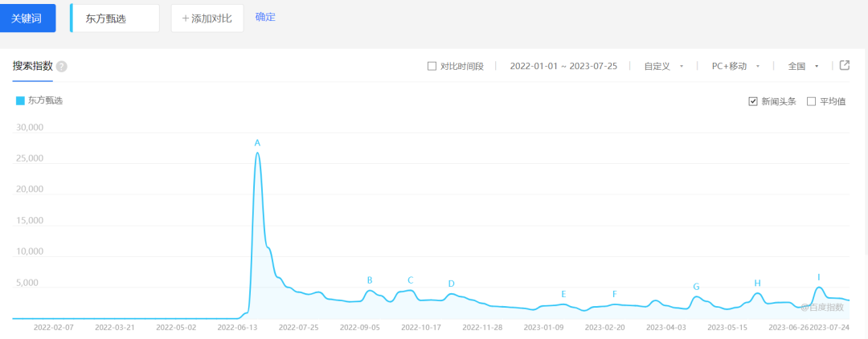Click news marker I on the chart

click(819, 276)
